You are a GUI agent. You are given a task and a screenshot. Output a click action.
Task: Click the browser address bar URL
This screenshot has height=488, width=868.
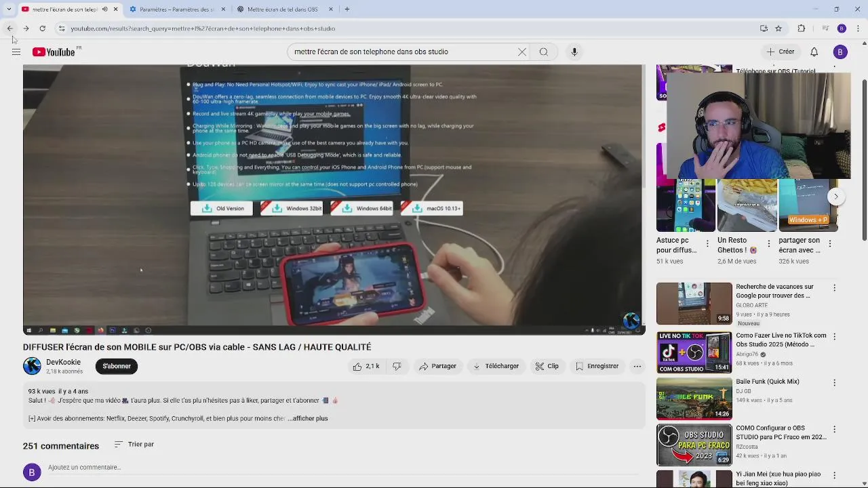(x=203, y=28)
